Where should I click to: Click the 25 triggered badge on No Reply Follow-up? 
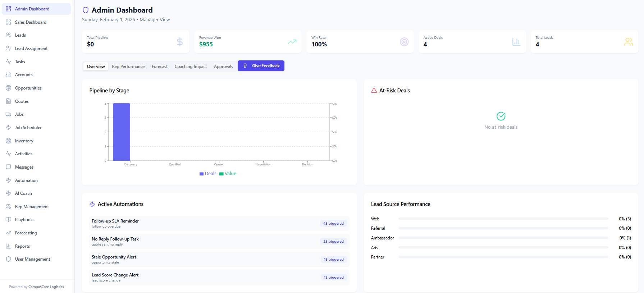333,242
